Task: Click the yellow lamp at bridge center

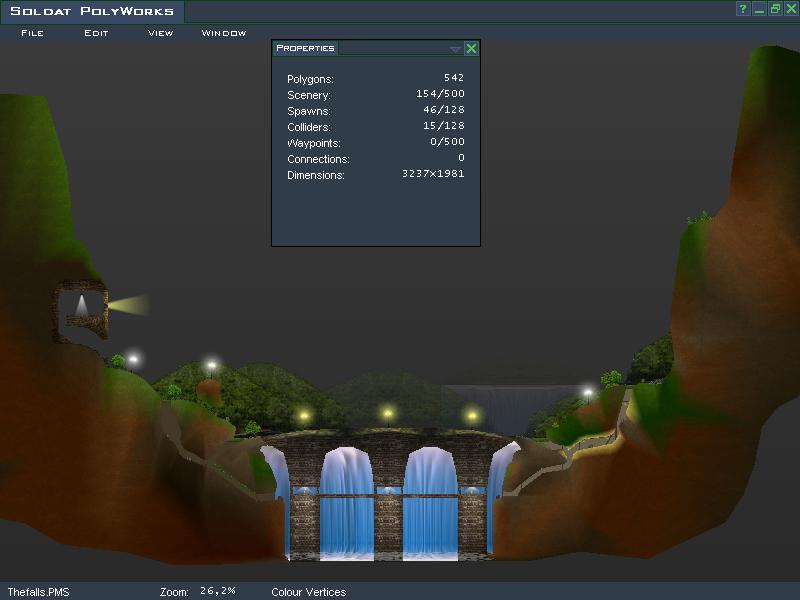Action: pyautogui.click(x=388, y=412)
